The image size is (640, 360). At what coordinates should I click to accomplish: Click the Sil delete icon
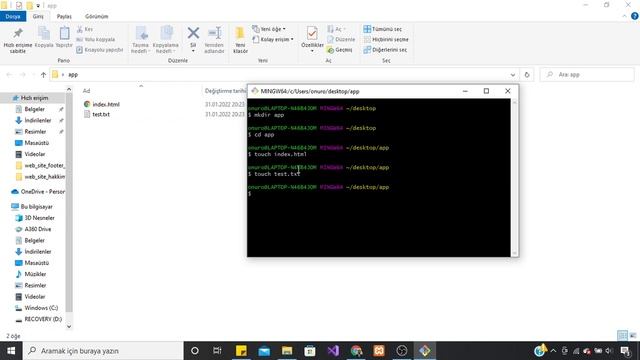(193, 33)
